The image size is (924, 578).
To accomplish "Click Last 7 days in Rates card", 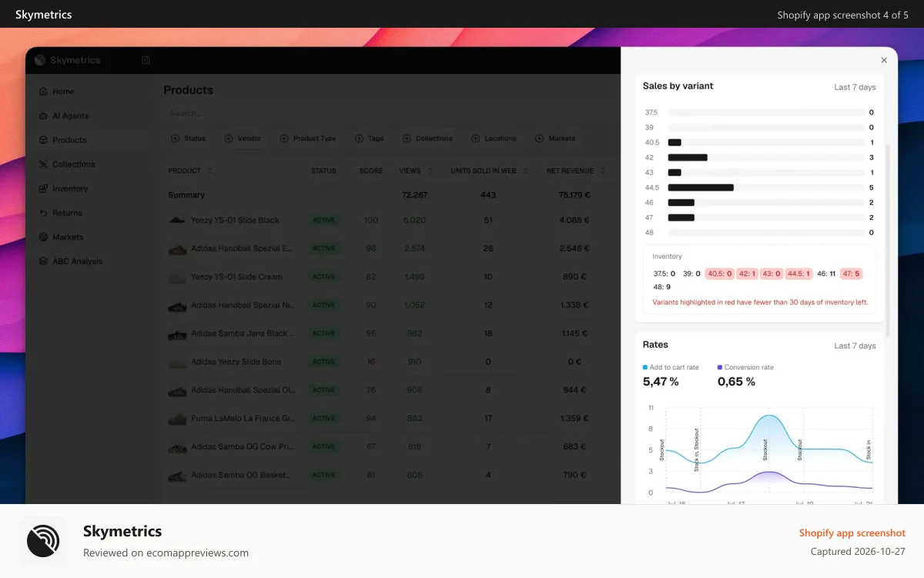I will point(855,346).
